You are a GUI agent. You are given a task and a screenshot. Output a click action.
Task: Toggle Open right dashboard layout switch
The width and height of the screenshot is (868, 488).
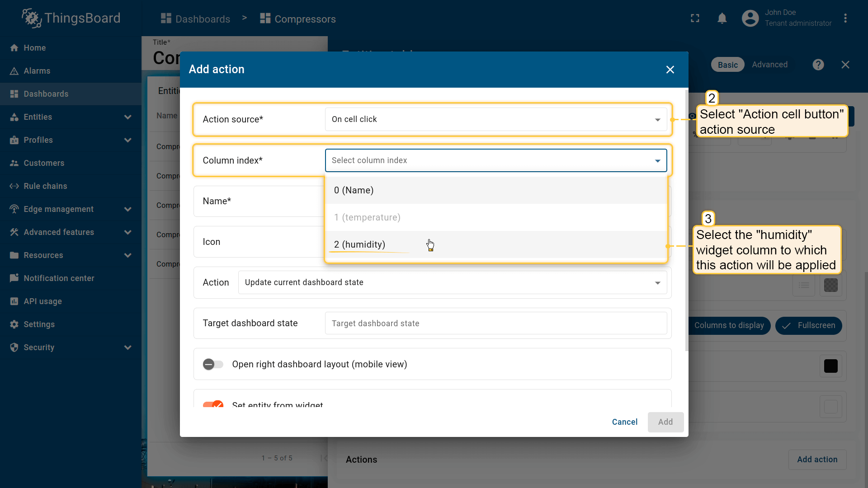pyautogui.click(x=213, y=364)
